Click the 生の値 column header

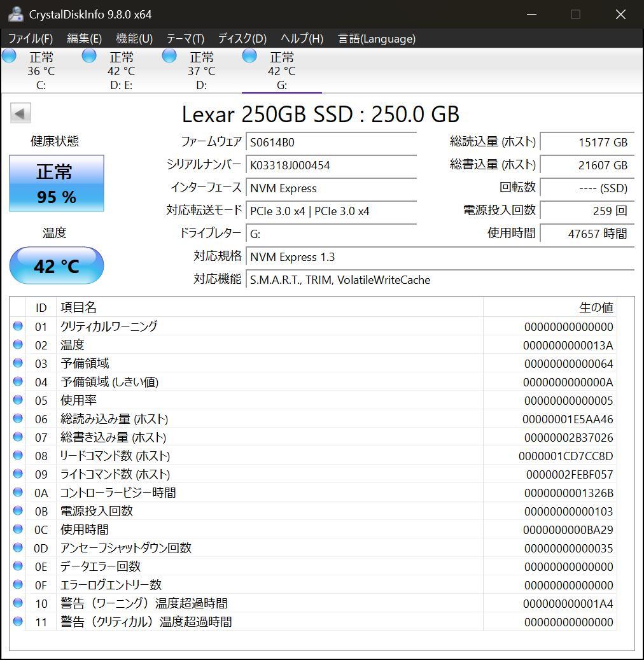pyautogui.click(x=550, y=307)
